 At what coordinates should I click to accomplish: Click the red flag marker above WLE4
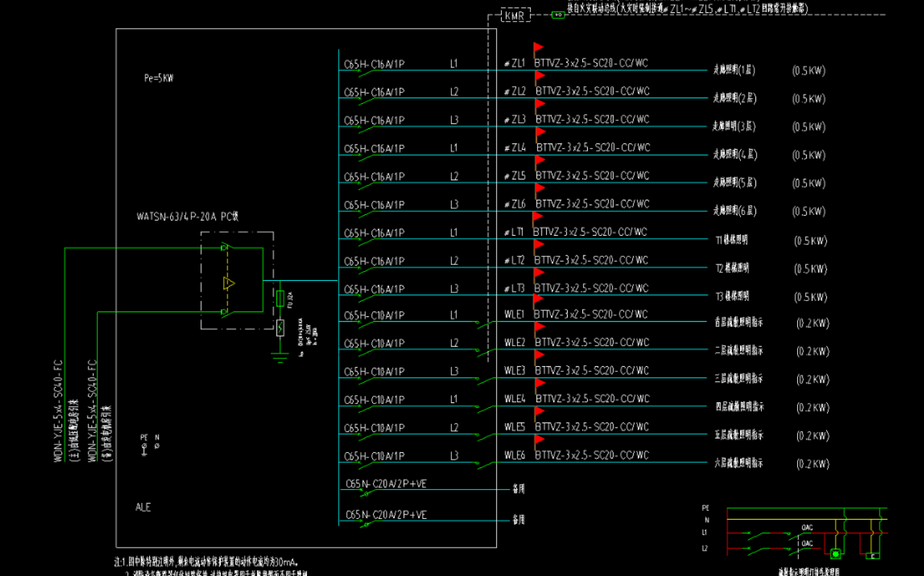tap(539, 384)
